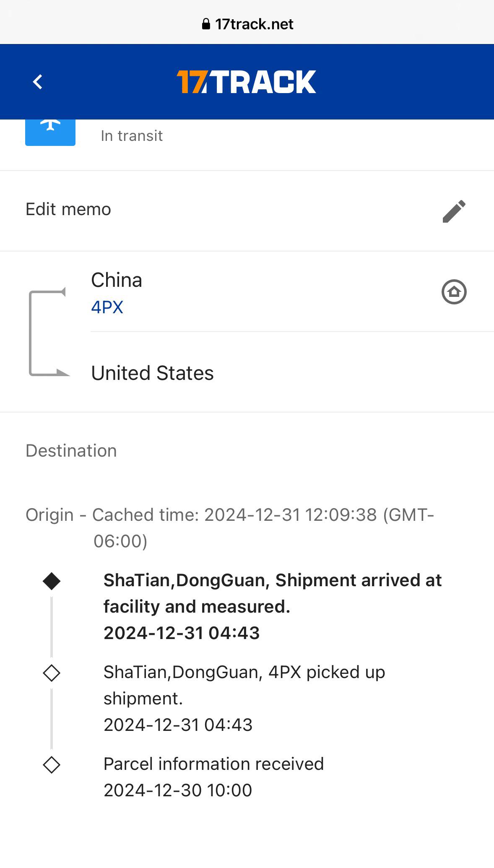This screenshot has width=494, height=868.
Task: Click the pencil edit memo icon
Action: point(454,211)
